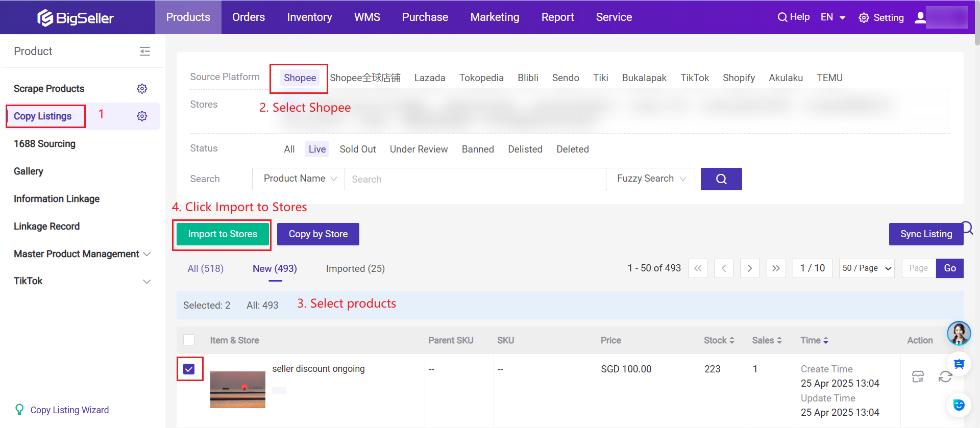This screenshot has height=428, width=980.
Task: Select Tokopedia source platform
Action: pos(481,78)
